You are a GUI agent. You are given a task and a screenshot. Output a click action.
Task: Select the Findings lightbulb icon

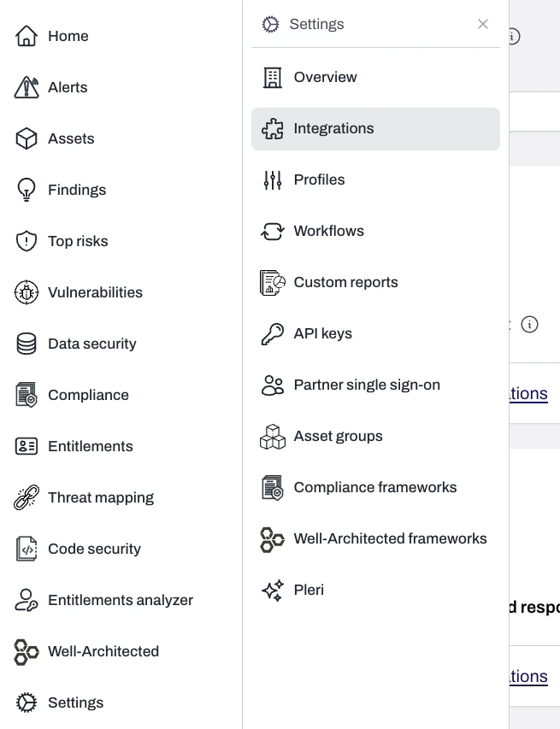[27, 190]
